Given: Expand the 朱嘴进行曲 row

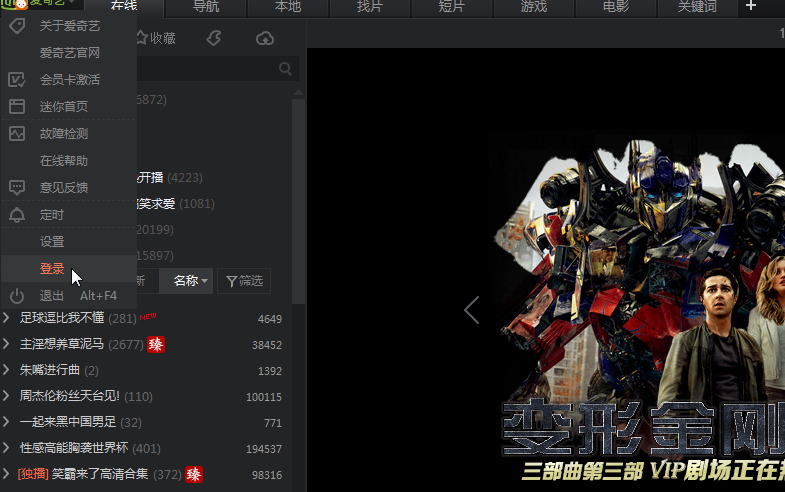Looking at the screenshot, I should 6,370.
